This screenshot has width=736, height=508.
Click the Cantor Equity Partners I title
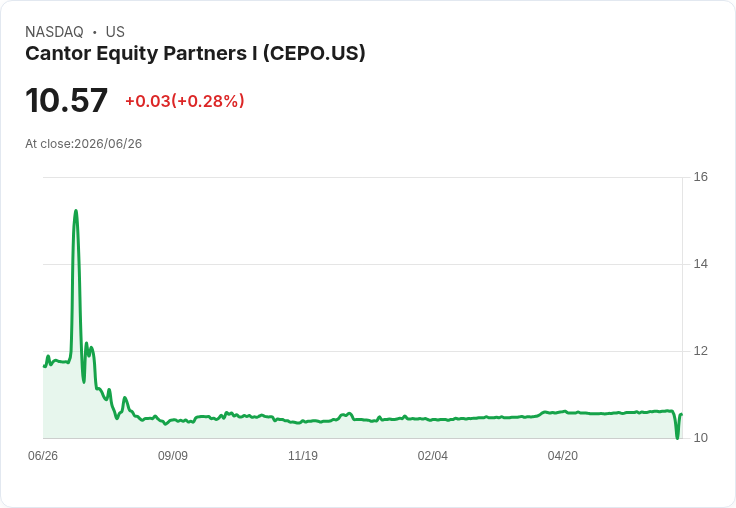195,53
